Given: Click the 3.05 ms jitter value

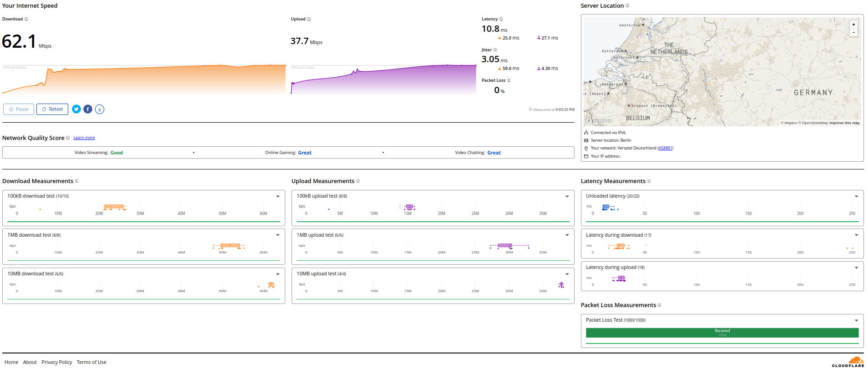Looking at the screenshot, I should point(495,60).
